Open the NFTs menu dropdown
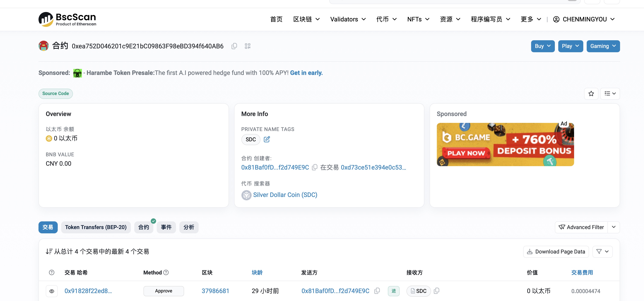 [418, 19]
